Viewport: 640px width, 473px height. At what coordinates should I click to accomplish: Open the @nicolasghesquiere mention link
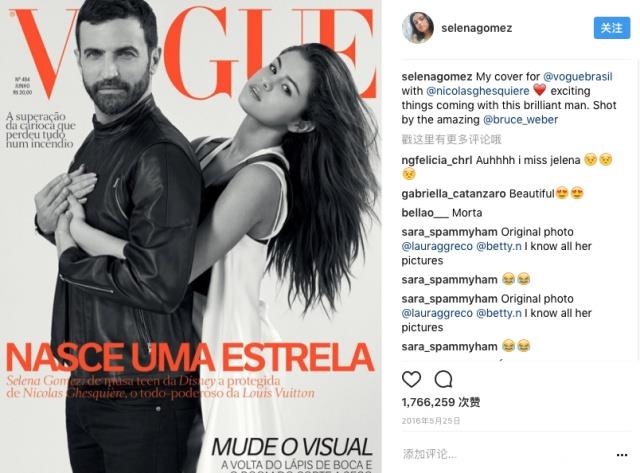point(478,91)
